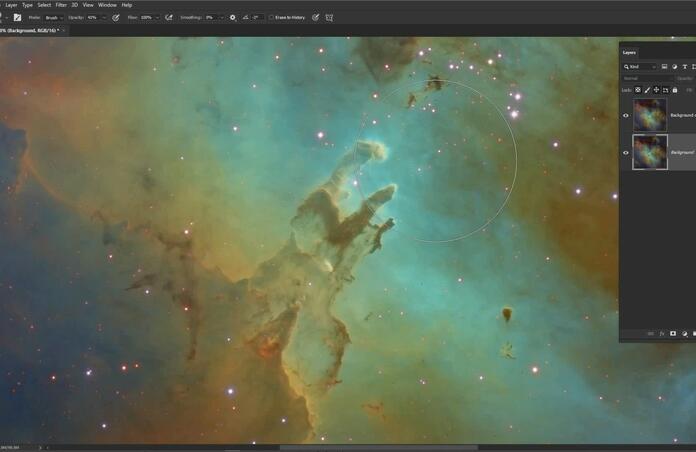The height and width of the screenshot is (452, 696).
Task: Add a layer mask icon
Action: [x=673, y=333]
